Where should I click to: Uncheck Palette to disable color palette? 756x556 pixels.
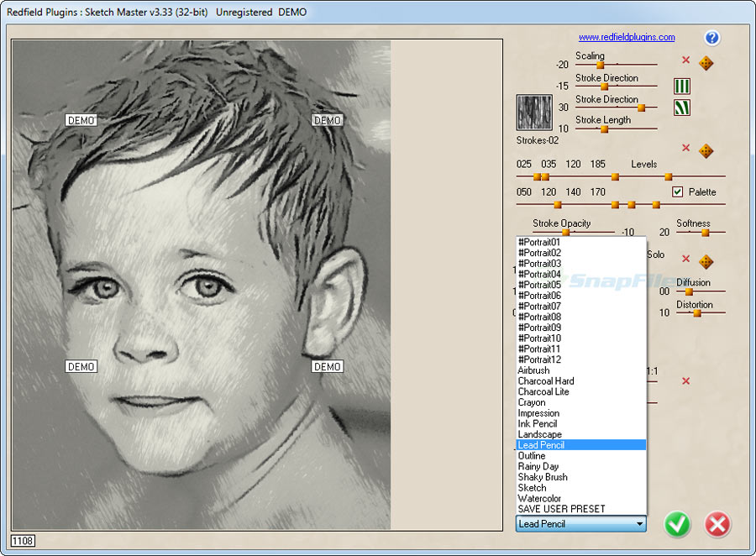tap(678, 191)
